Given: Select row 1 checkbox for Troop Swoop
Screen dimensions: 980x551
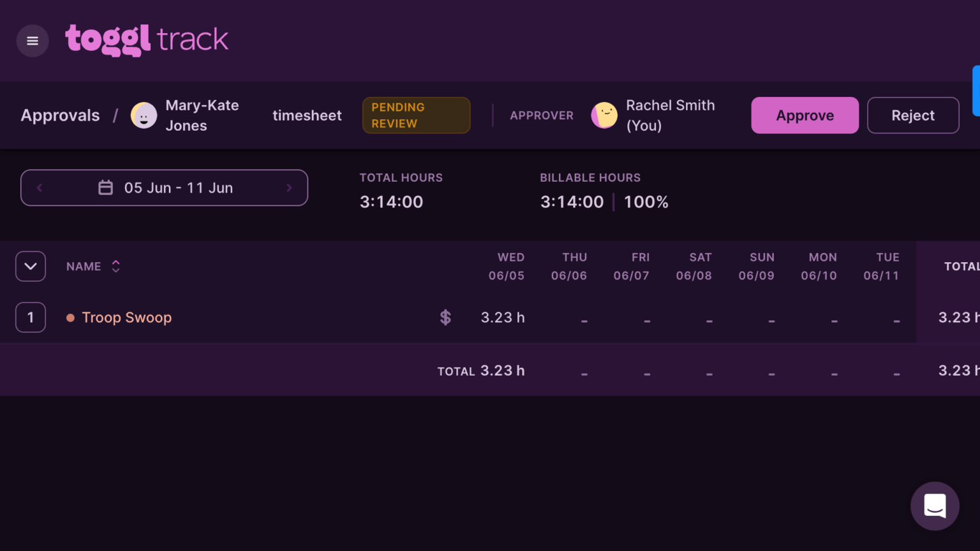Looking at the screenshot, I should pyautogui.click(x=30, y=317).
